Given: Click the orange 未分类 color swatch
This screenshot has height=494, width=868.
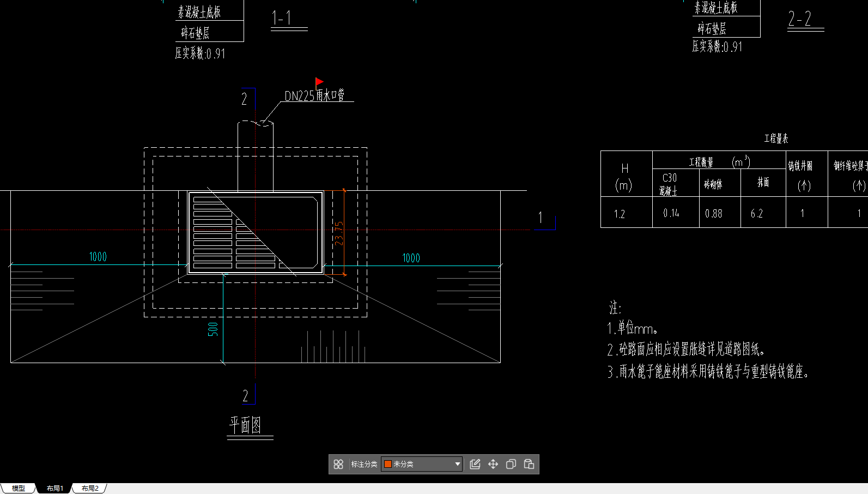Looking at the screenshot, I should pyautogui.click(x=388, y=464).
